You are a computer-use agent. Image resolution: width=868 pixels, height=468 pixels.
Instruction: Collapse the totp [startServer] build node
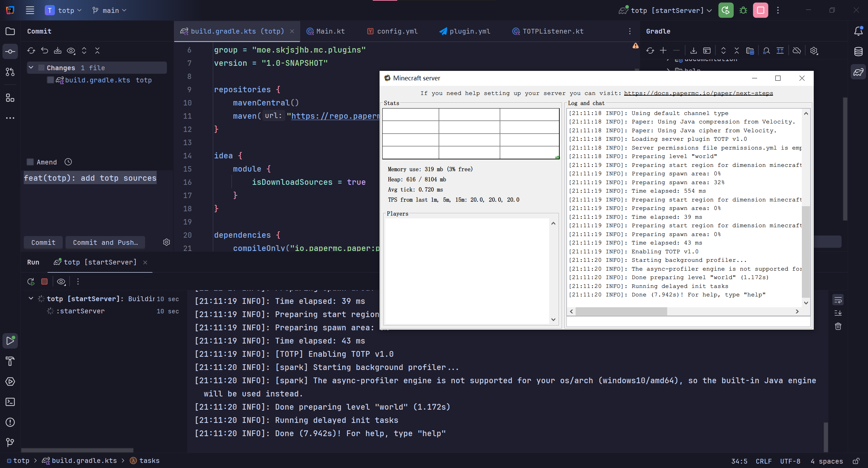[x=31, y=298]
